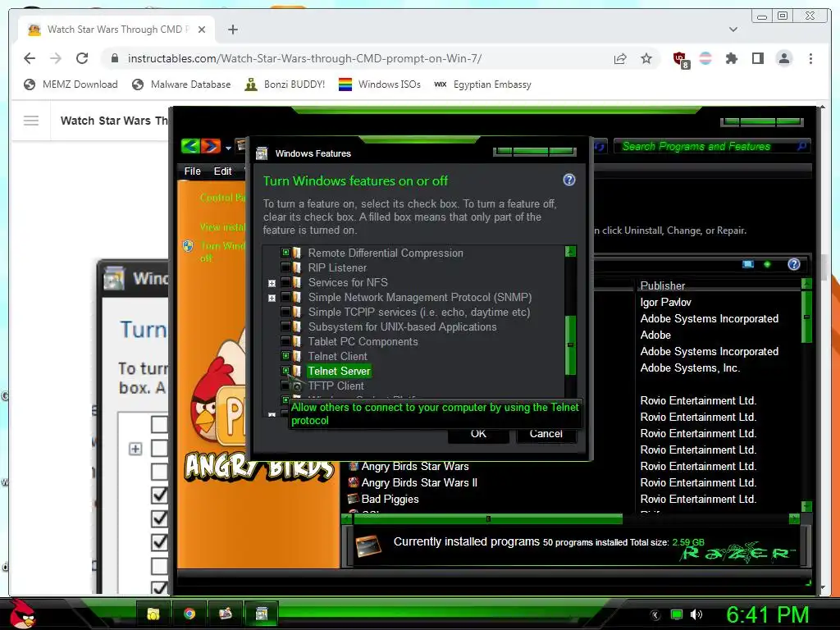Open the Extensions puzzle-piece menu
840x630 pixels.
click(x=731, y=58)
